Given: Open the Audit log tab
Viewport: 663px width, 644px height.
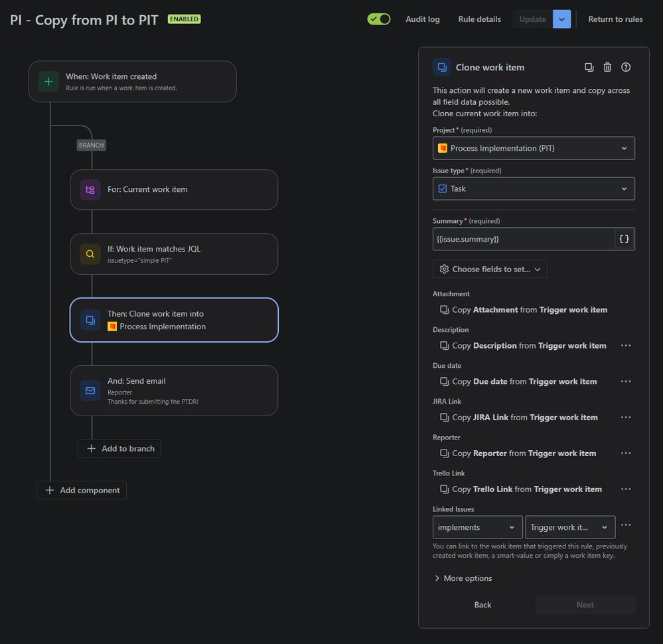Looking at the screenshot, I should point(422,19).
